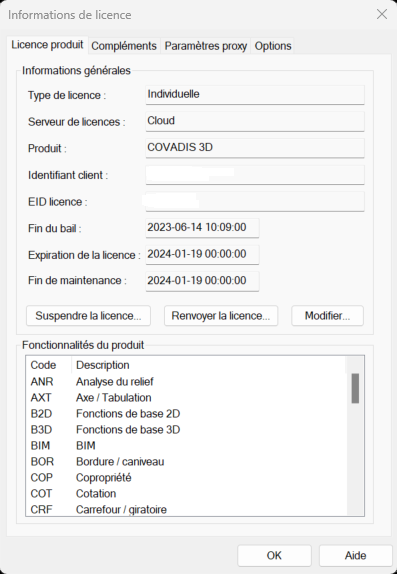The width and height of the screenshot is (397, 574).
Task: Open help with the Aide button
Action: pyautogui.click(x=355, y=555)
